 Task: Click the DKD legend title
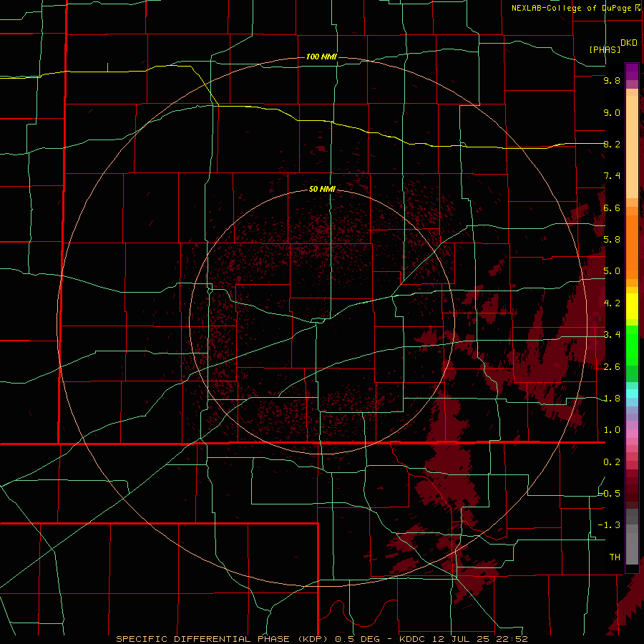[x=629, y=43]
